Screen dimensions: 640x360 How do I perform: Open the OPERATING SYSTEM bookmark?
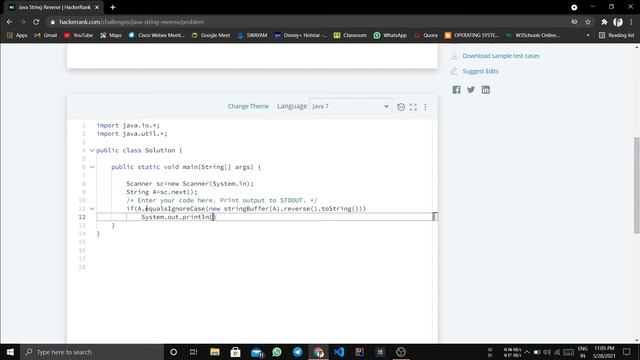click(x=472, y=36)
